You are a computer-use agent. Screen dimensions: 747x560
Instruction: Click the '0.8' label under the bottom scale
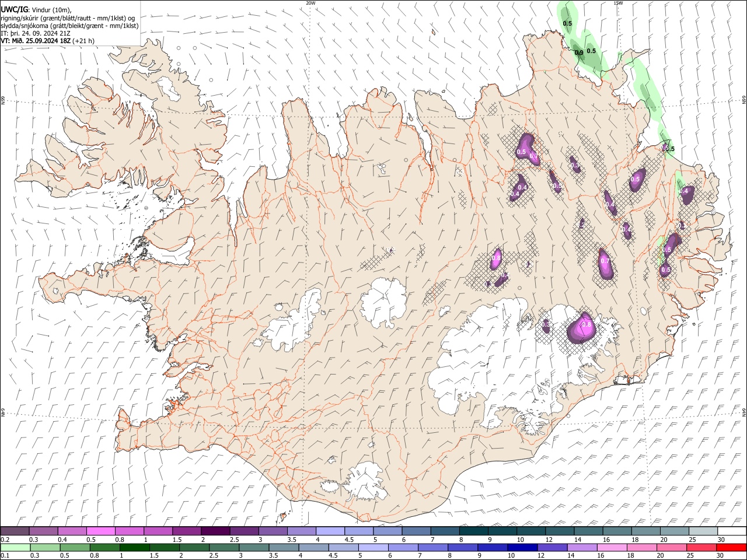coord(95,556)
